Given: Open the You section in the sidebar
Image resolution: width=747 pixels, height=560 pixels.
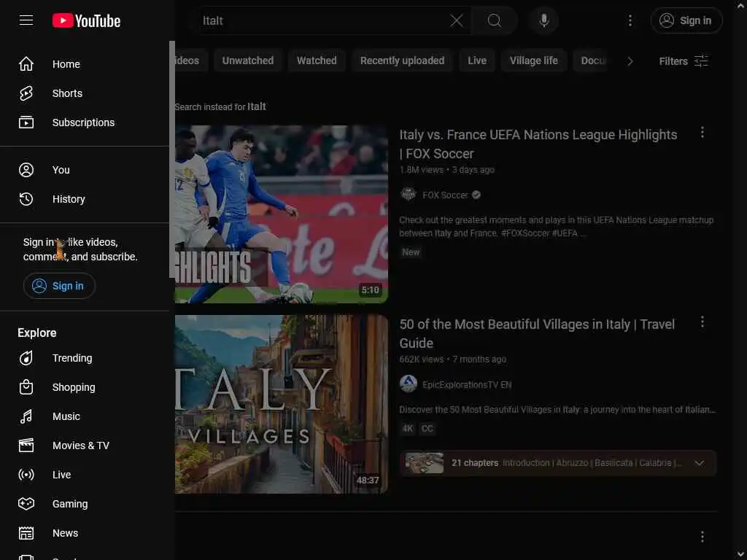Looking at the screenshot, I should [85, 170].
